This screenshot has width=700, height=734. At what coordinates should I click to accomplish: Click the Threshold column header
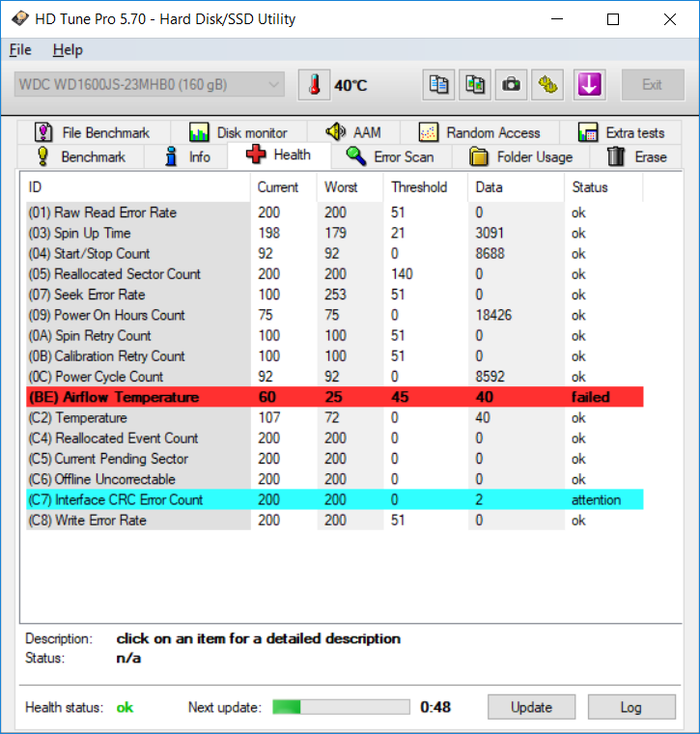click(x=426, y=187)
